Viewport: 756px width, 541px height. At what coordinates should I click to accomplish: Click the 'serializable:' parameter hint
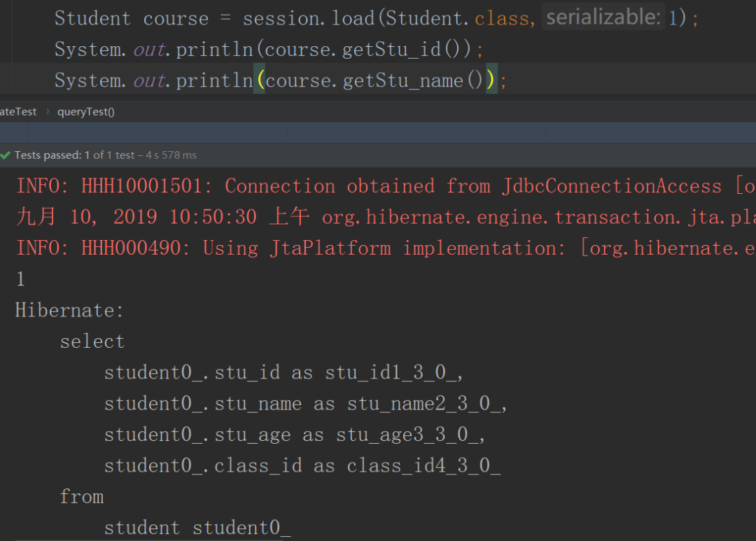(603, 17)
